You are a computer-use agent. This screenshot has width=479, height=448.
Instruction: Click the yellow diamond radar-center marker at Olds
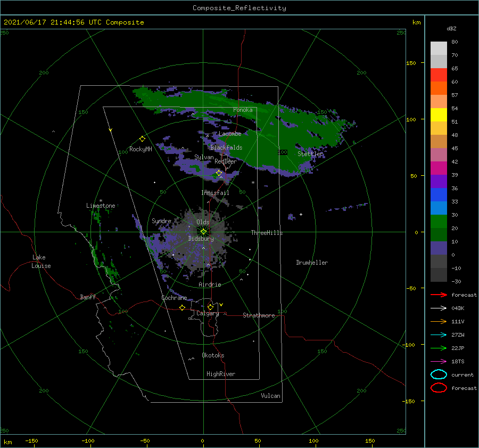pyautogui.click(x=203, y=232)
